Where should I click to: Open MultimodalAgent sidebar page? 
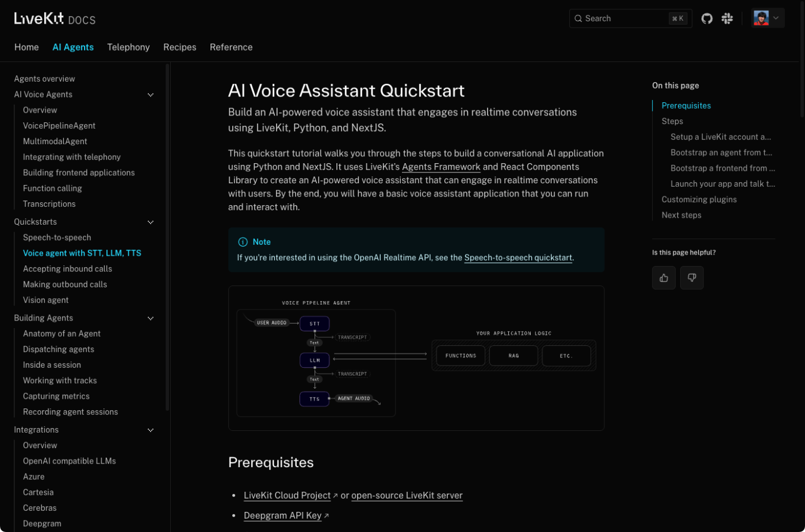(x=55, y=141)
